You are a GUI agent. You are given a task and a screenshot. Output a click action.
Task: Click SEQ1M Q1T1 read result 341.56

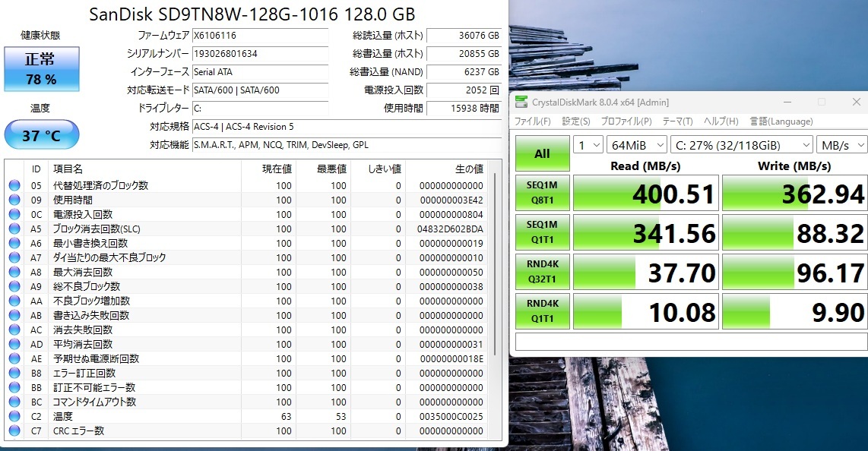(x=645, y=232)
